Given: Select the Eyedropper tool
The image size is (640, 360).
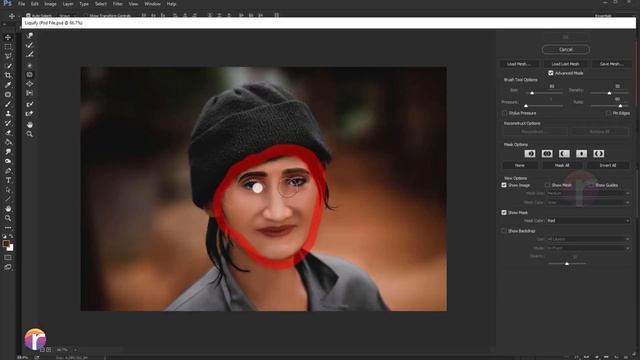Looking at the screenshot, I should [x=8, y=85].
